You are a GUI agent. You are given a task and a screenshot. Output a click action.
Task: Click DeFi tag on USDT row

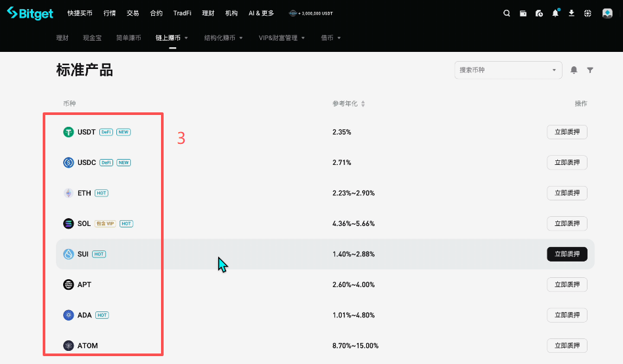point(106,132)
